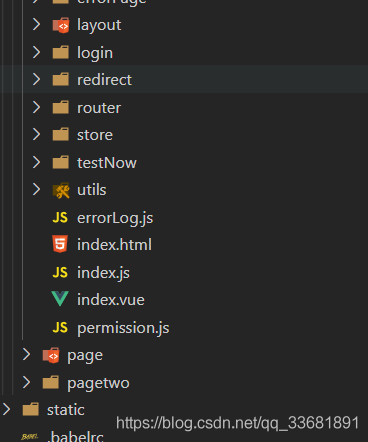
Task: Select the 'utils' folder name
Action: tap(92, 190)
